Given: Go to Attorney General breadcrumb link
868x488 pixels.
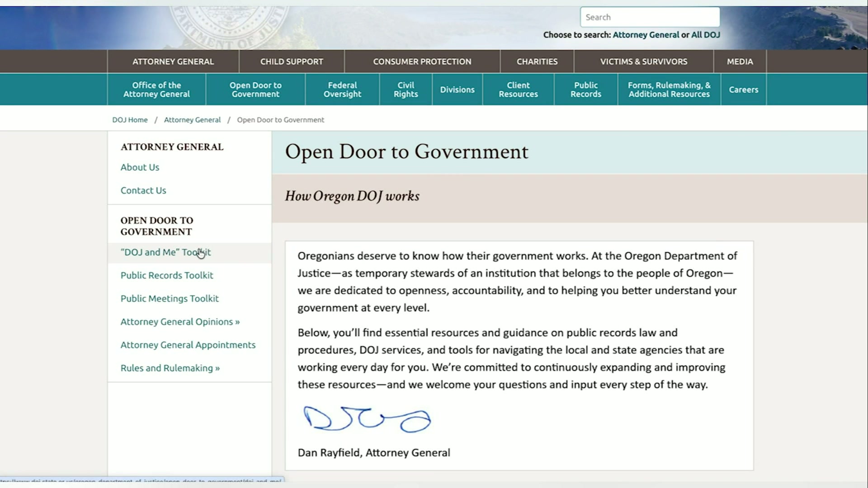Looking at the screenshot, I should click(192, 120).
